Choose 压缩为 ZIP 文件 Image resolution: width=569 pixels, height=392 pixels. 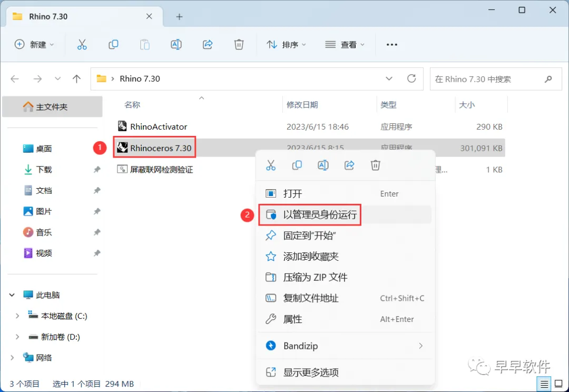[x=345, y=277]
